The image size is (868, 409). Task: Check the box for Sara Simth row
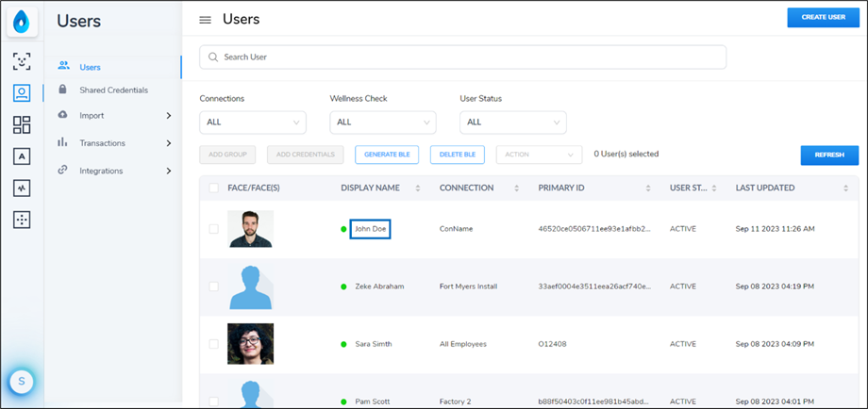(213, 344)
